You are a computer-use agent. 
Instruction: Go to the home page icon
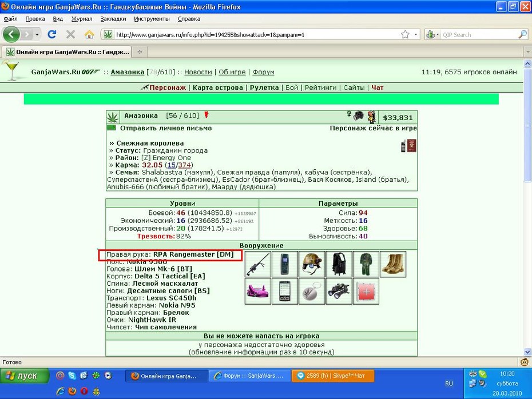pyautogui.click(x=89, y=34)
